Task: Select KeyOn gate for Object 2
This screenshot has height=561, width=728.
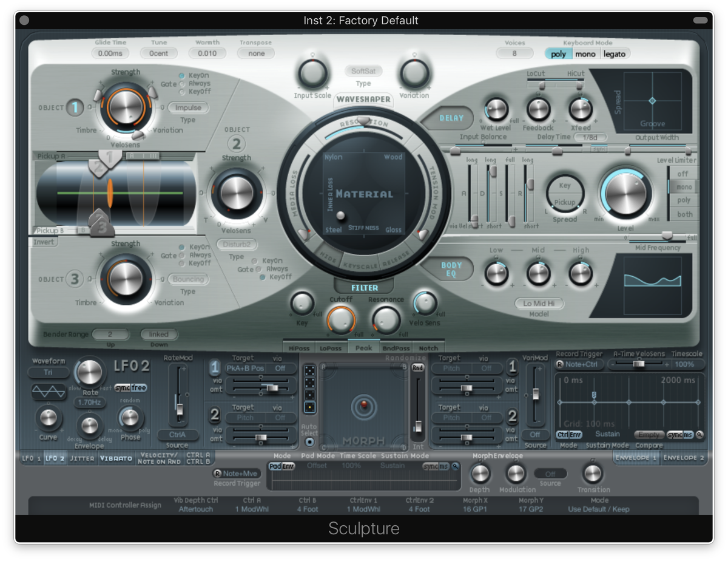Action: coord(256,261)
